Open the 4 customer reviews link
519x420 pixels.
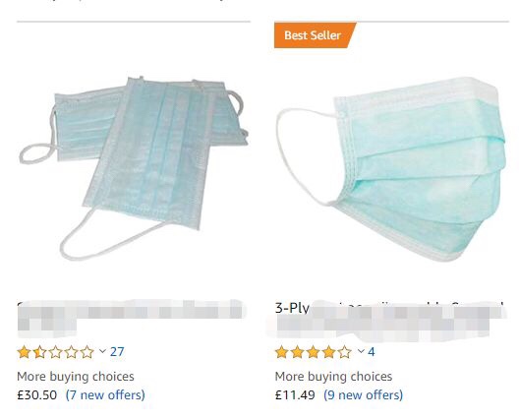coord(372,352)
